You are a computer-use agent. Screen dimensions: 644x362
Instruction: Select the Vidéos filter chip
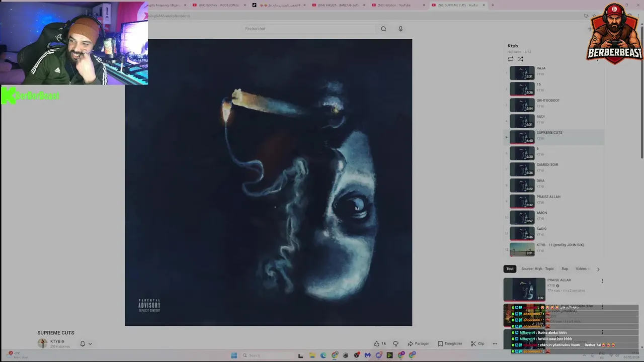pos(582,269)
